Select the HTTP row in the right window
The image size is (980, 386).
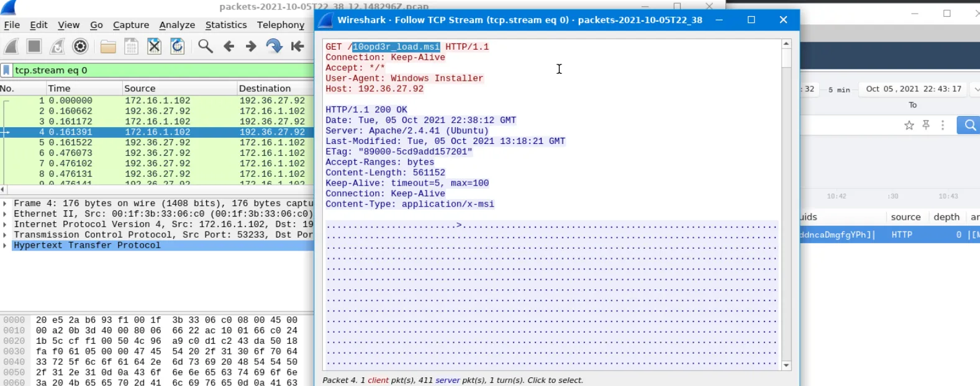pos(889,235)
